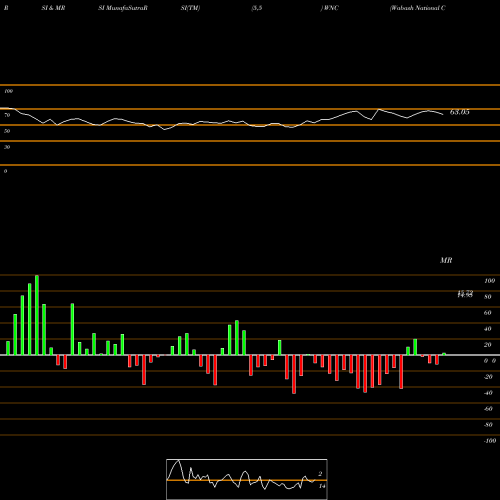Click the '(5,5' parameter text
The width and height of the screenshot is (500, 500).
[257, 8]
